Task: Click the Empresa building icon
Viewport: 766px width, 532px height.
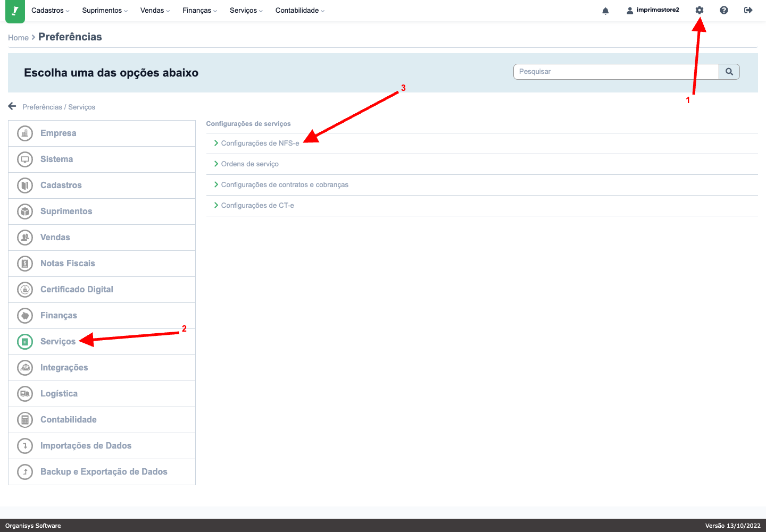Action: pyautogui.click(x=25, y=133)
